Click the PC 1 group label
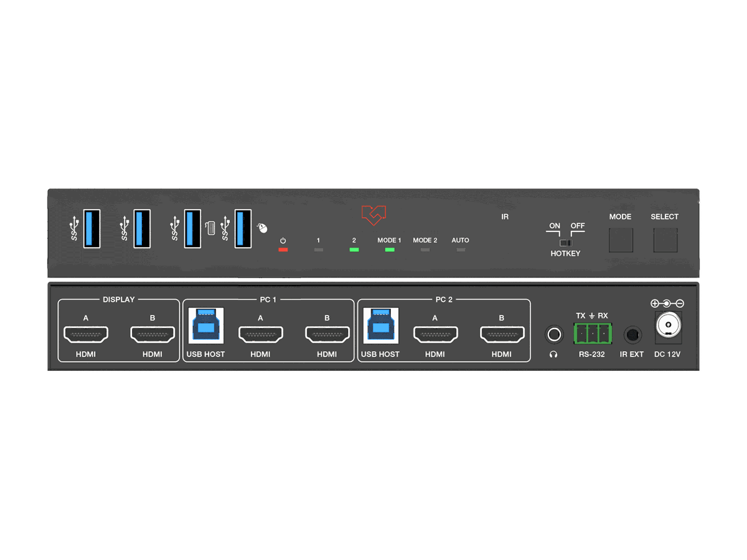 pyautogui.click(x=268, y=299)
